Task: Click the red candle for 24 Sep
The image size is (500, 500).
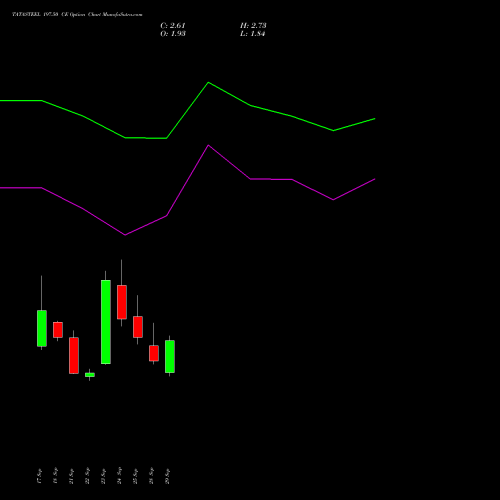Action: 122,302
